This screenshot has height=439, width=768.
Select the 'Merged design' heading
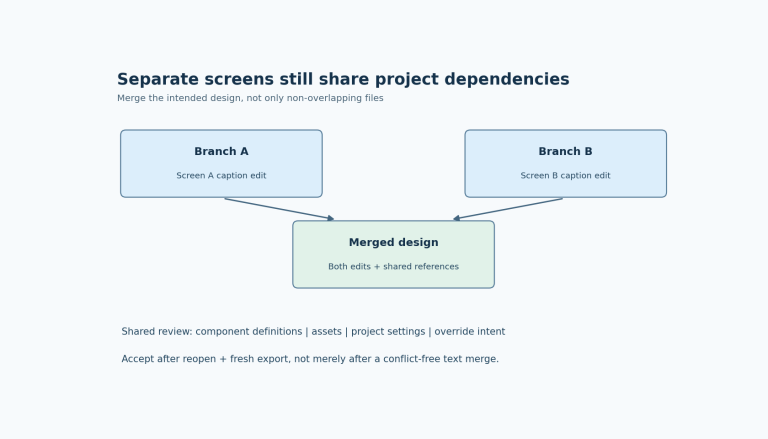pos(393,243)
